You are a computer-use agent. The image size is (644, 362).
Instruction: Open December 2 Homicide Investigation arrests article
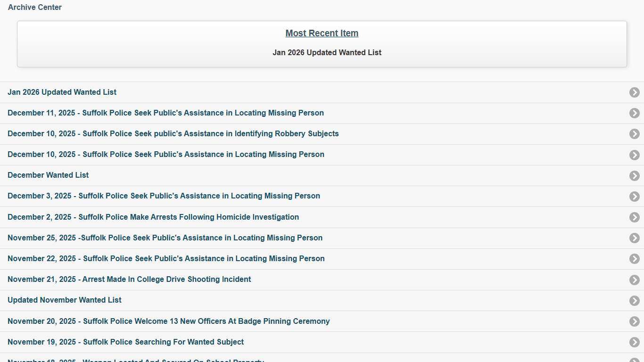(153, 217)
